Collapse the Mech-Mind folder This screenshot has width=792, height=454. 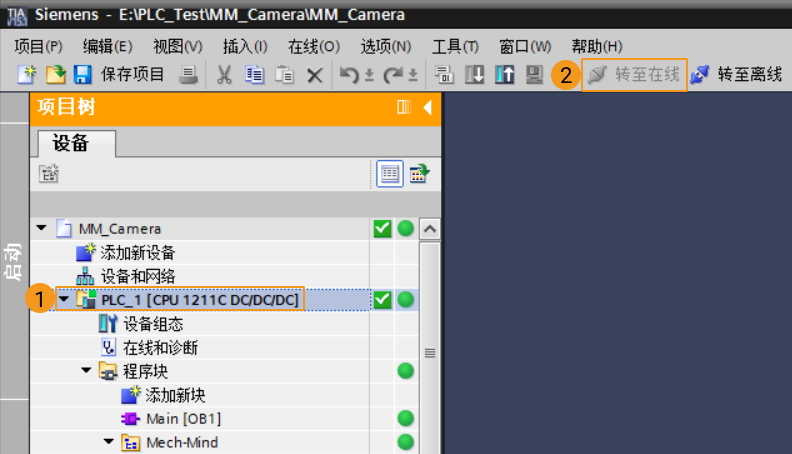109,442
